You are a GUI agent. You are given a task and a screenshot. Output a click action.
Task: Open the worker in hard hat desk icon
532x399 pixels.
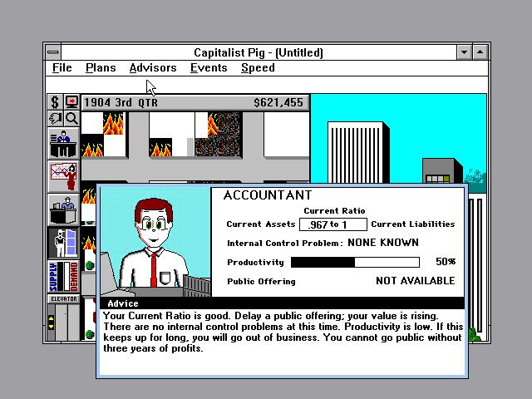[63, 210]
